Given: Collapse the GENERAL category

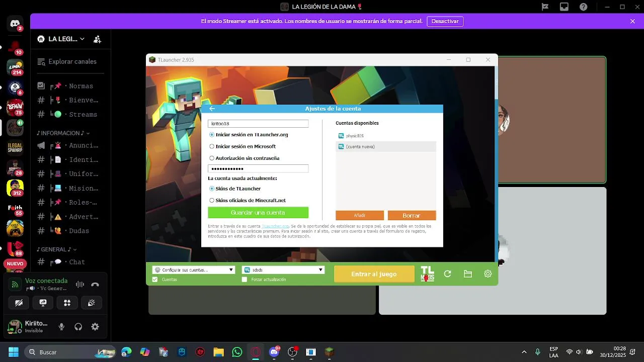Looking at the screenshot, I should pyautogui.click(x=56, y=249).
